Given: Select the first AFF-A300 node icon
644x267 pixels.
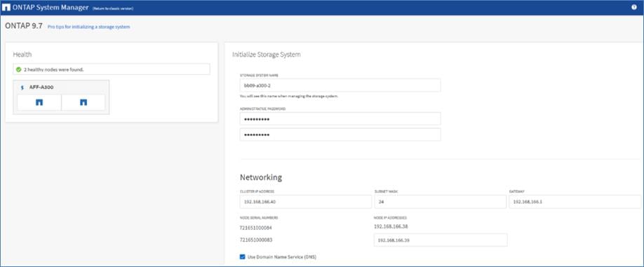Looking at the screenshot, I should (x=39, y=102).
